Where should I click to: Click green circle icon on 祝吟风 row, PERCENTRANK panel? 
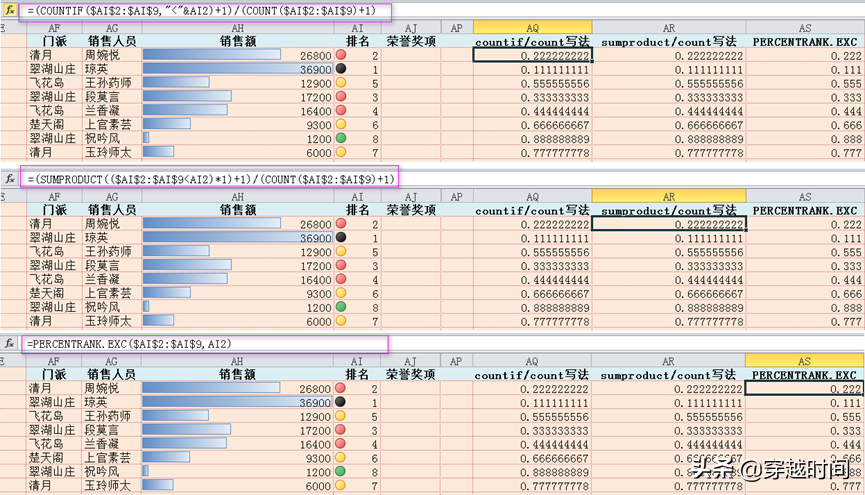tap(340, 471)
